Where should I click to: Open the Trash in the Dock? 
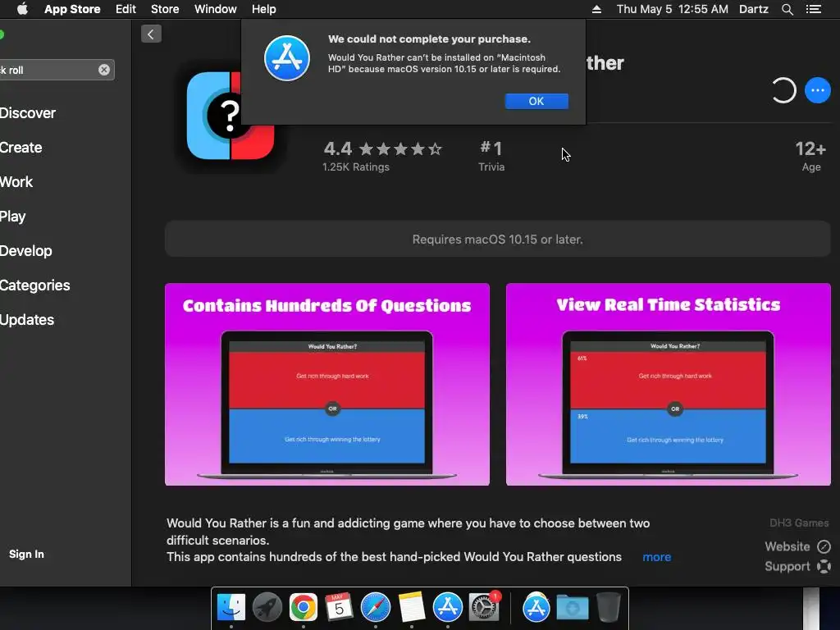[x=609, y=608]
